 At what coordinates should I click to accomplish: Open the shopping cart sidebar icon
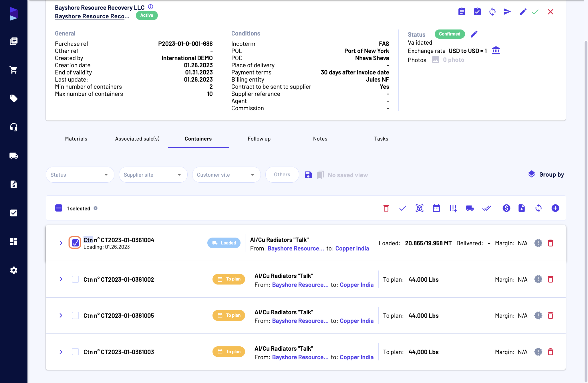[x=13, y=70]
